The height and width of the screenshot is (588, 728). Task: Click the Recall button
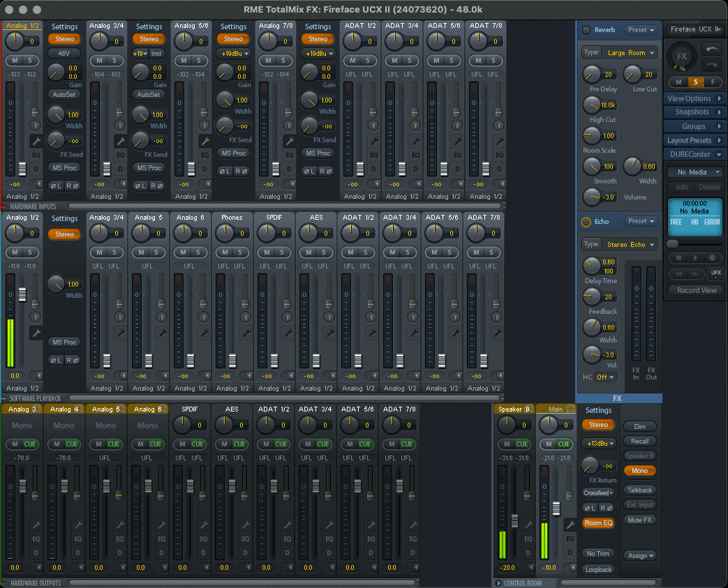[x=640, y=442]
